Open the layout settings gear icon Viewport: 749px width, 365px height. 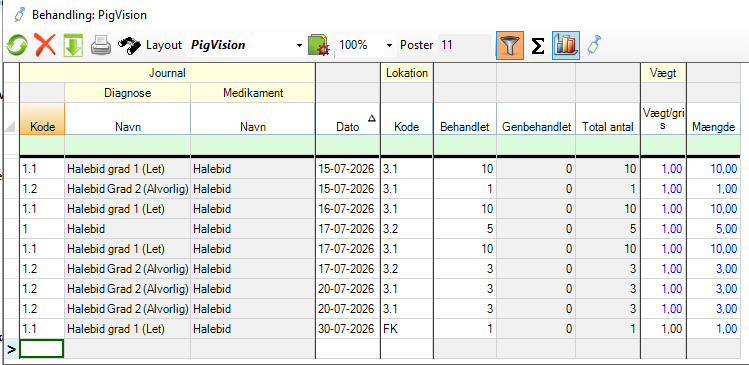pyautogui.click(x=319, y=46)
